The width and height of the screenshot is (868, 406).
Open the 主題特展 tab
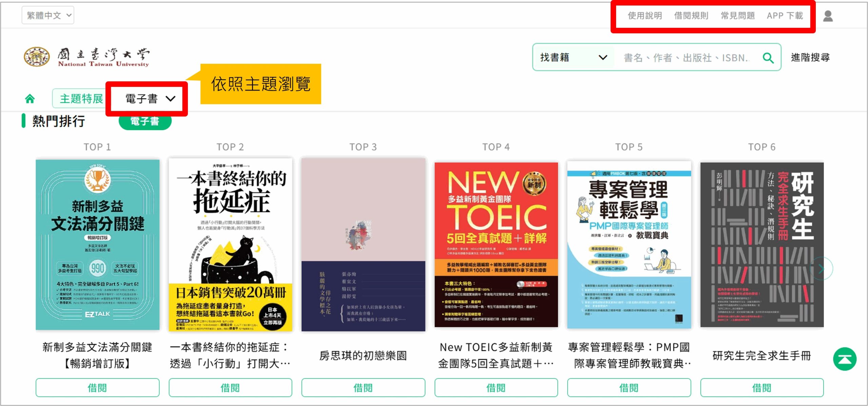[x=81, y=99]
